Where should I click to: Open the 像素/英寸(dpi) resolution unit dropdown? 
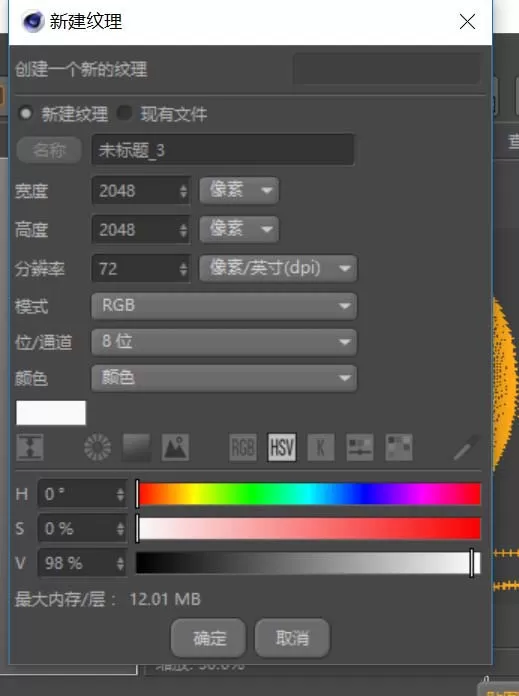pyautogui.click(x=278, y=268)
